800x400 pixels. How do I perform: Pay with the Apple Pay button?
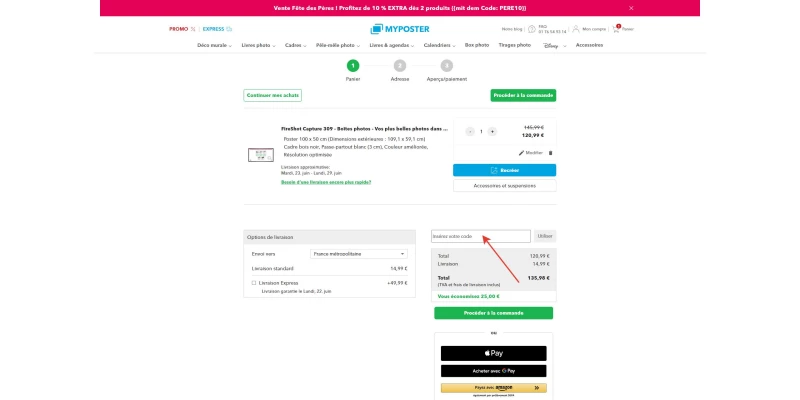pyautogui.click(x=493, y=353)
